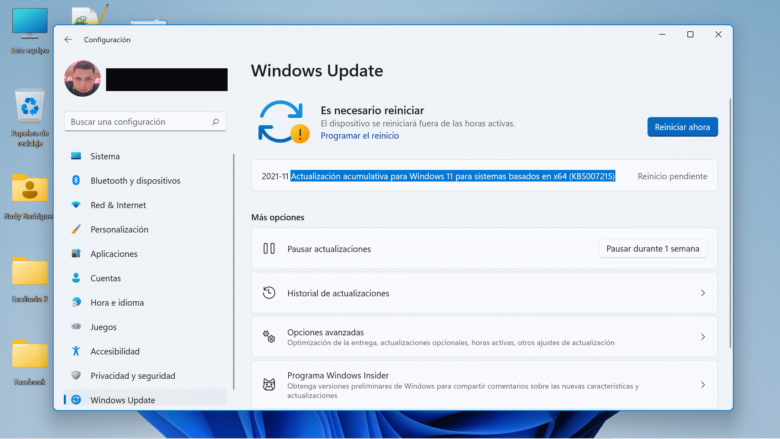Click the back arrow in Configuración header
The image size is (780, 439).
[68, 40]
